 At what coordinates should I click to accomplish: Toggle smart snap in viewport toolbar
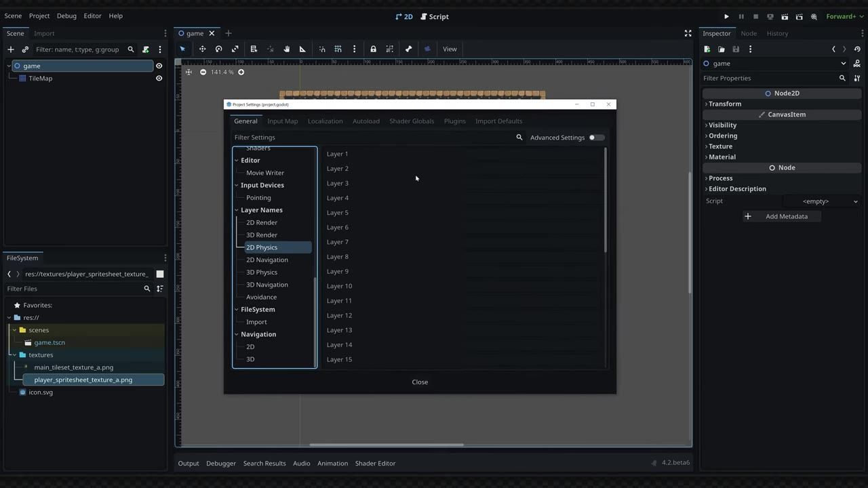pyautogui.click(x=322, y=49)
